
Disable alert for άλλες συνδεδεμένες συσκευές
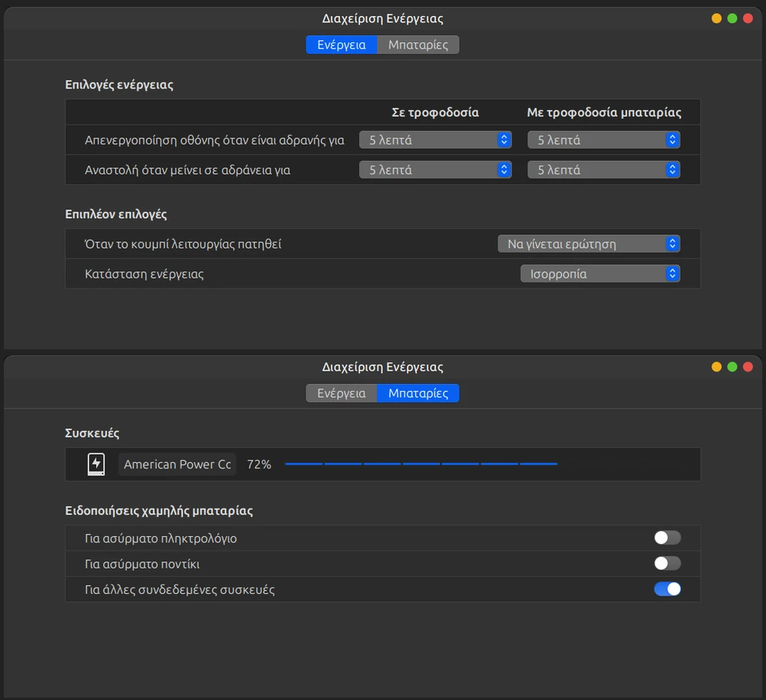tap(668, 589)
